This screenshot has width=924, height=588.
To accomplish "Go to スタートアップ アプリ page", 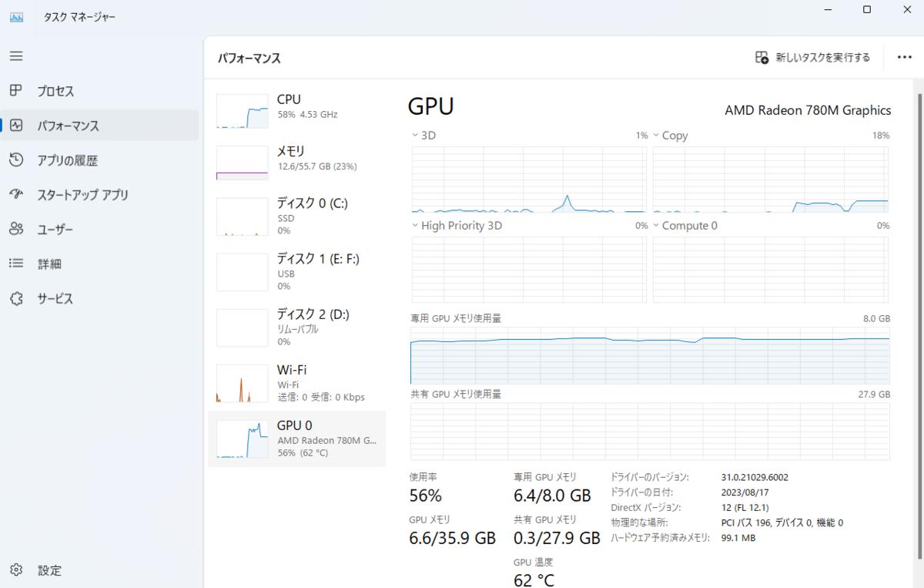I will point(99,195).
